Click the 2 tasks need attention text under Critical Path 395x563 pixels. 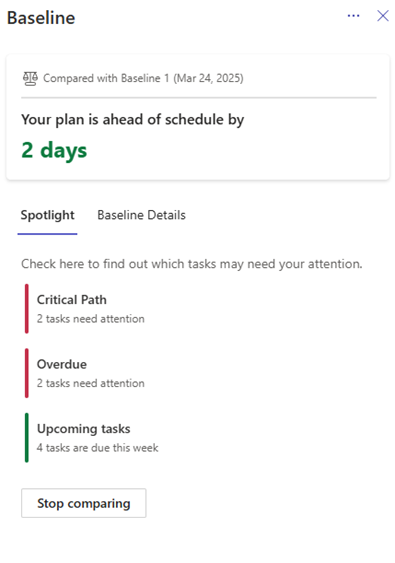pyautogui.click(x=90, y=319)
